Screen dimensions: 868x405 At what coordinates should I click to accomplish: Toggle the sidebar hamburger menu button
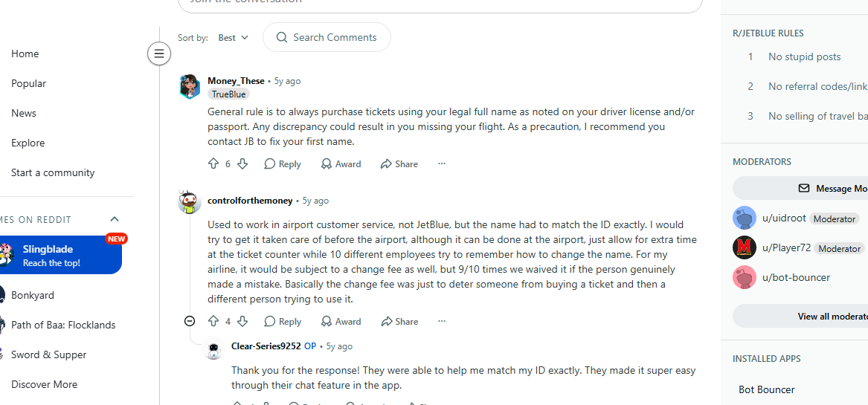tap(159, 54)
